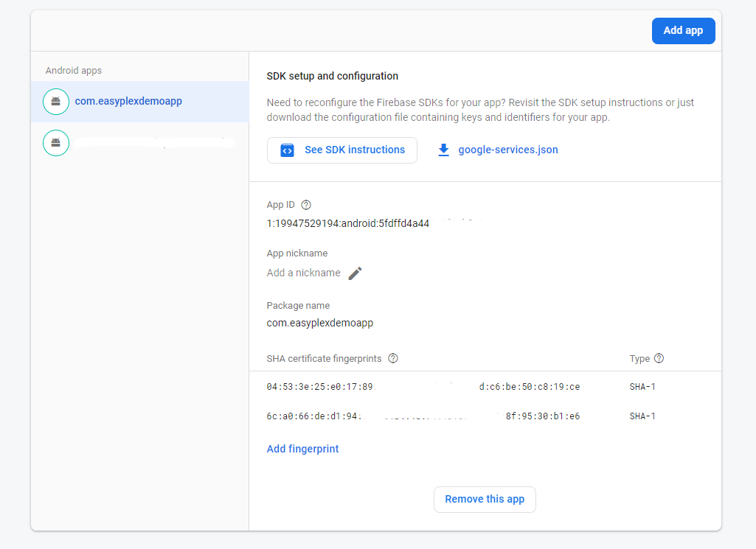Image resolution: width=756 pixels, height=549 pixels.
Task: Show help for App ID
Action: (x=307, y=205)
